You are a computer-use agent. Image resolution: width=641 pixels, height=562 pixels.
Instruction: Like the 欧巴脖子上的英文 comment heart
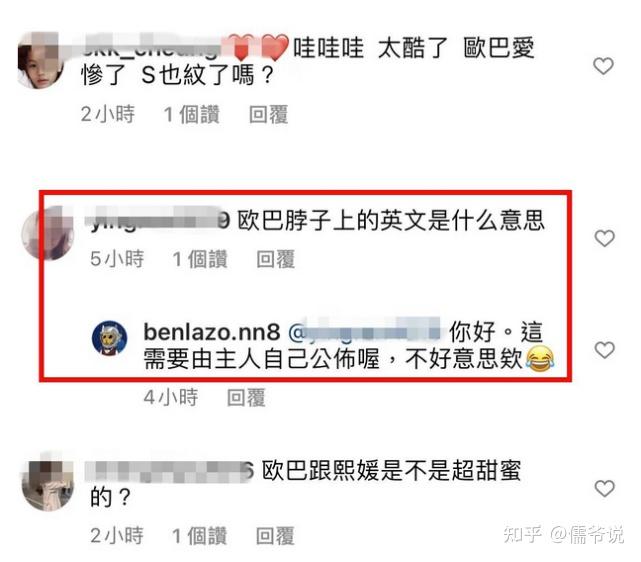(x=604, y=238)
